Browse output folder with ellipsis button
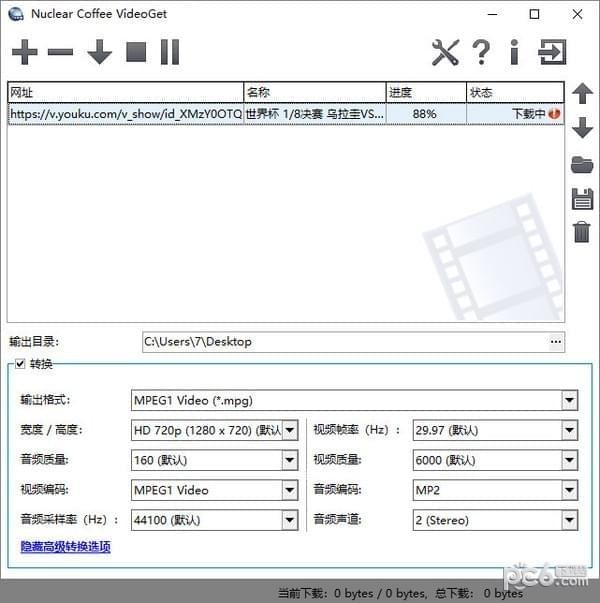 pos(555,342)
